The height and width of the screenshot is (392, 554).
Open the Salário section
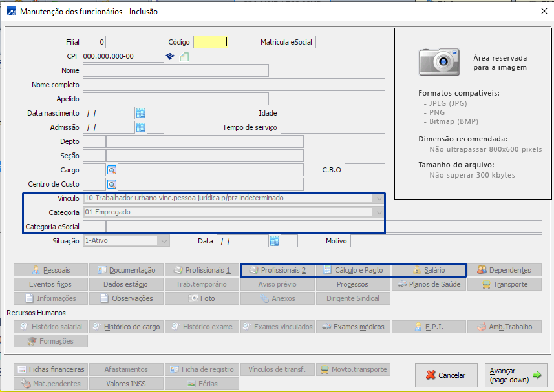[429, 270]
